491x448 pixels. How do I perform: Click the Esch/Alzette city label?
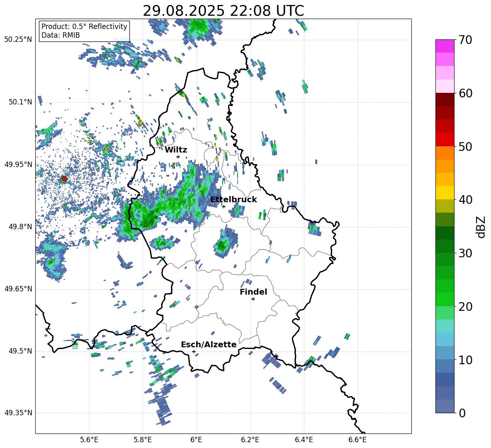click(209, 344)
